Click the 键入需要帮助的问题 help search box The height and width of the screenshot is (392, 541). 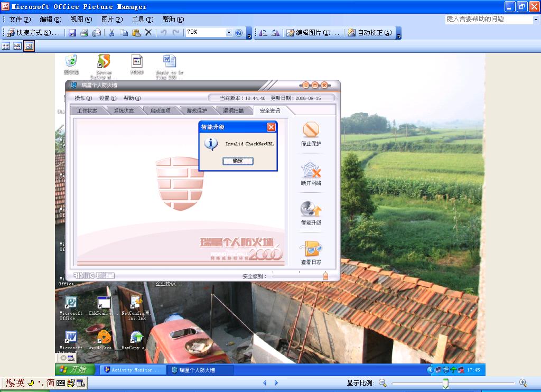[489, 20]
